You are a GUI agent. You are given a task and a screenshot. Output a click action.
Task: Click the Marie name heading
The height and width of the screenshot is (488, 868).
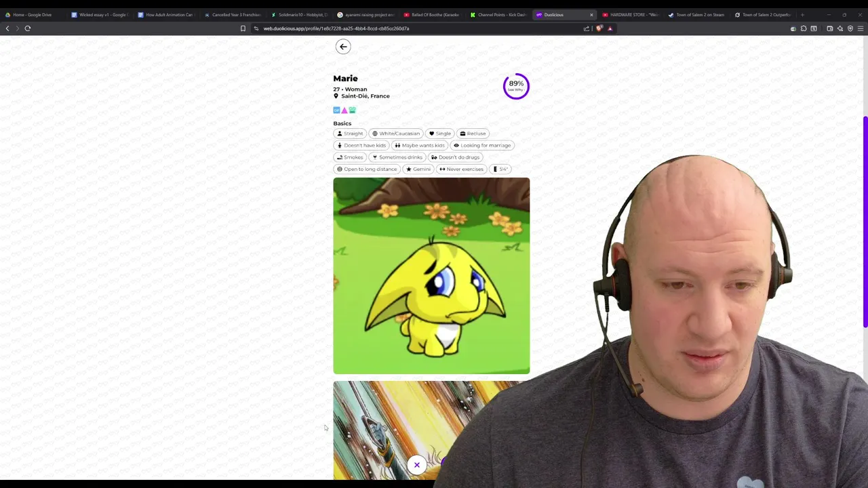click(x=345, y=79)
